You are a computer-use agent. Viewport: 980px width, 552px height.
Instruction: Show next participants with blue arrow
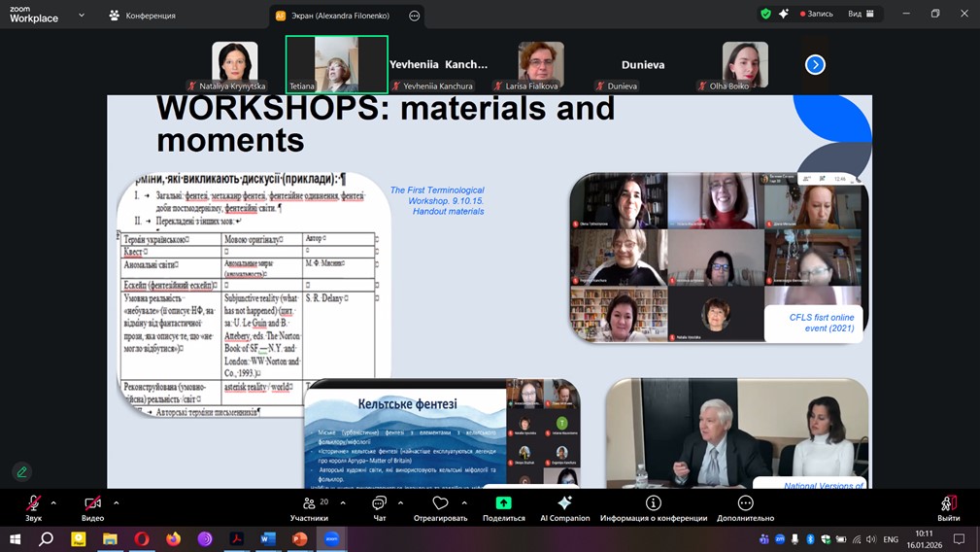(815, 64)
